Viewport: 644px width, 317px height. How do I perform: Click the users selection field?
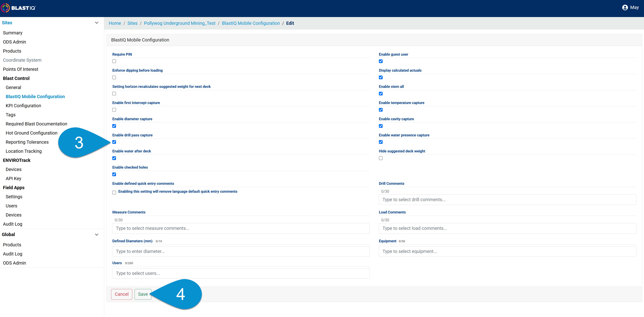coord(241,273)
